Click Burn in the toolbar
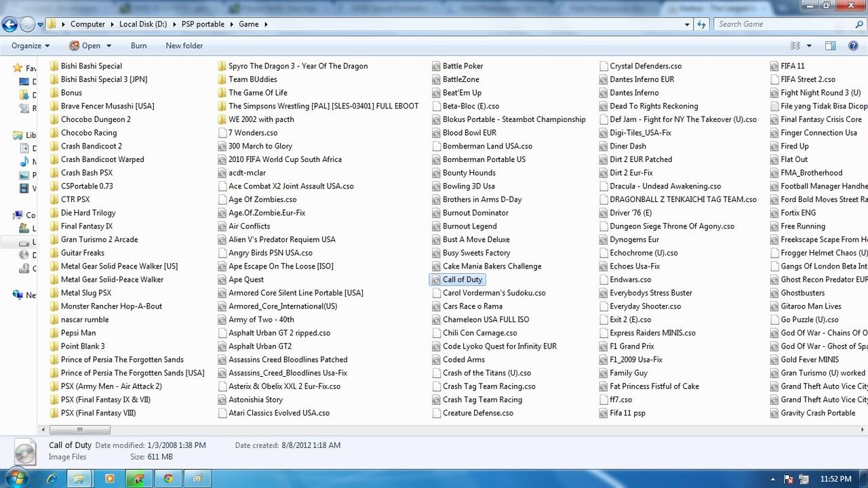Viewport: 868px width, 488px height. click(138, 46)
